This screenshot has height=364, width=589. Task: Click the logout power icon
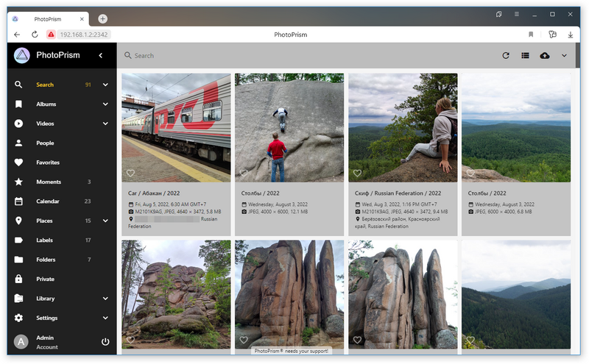[x=105, y=342]
